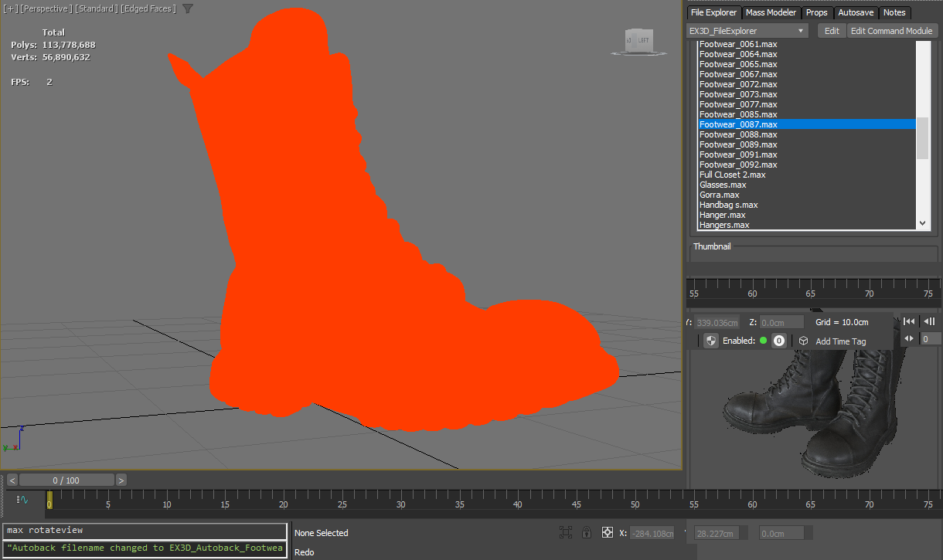Screen dimensions: 943x560
Task: Select Gorra.max in the file list
Action: coord(806,195)
